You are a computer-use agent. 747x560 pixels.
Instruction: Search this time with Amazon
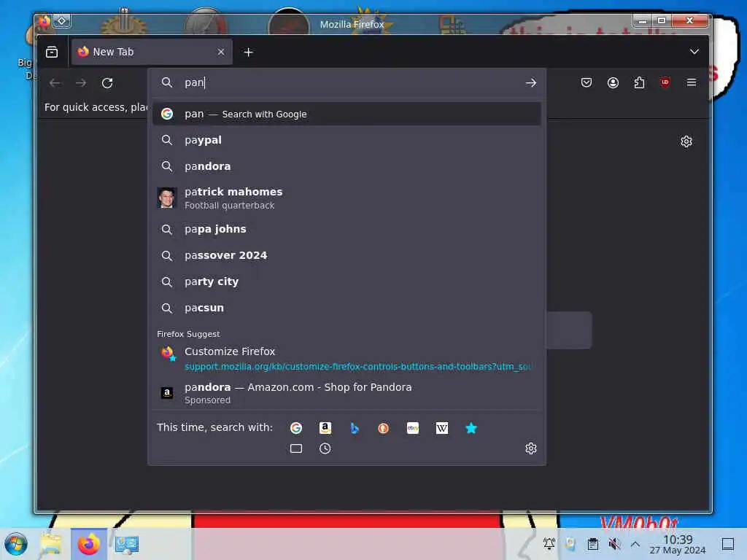tap(325, 428)
